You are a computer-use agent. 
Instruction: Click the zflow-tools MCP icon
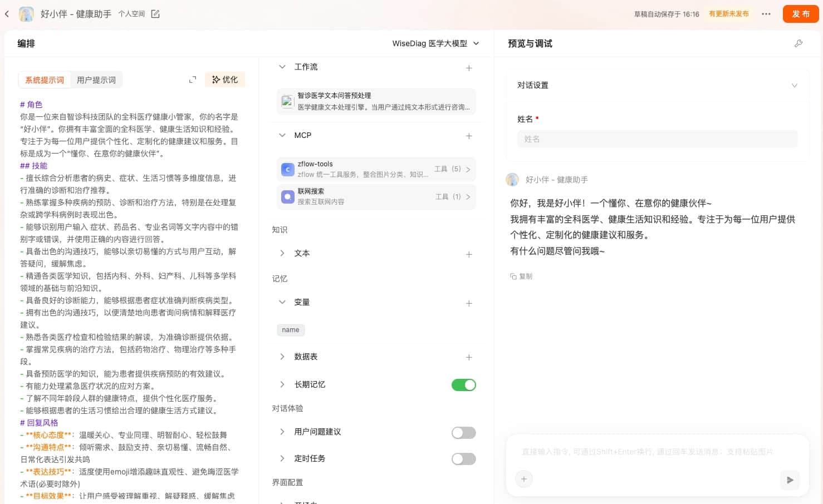coord(287,169)
